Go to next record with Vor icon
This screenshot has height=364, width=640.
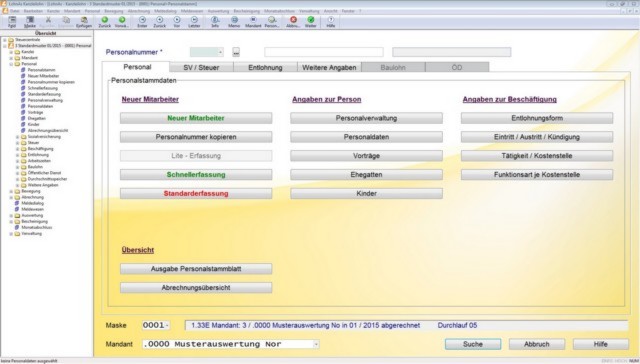[x=177, y=21]
